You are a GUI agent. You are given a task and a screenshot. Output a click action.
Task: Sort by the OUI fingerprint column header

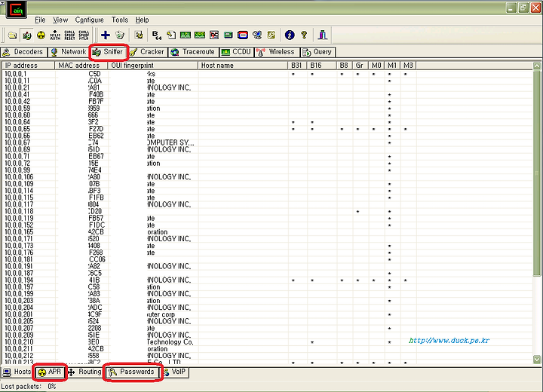[x=152, y=66]
